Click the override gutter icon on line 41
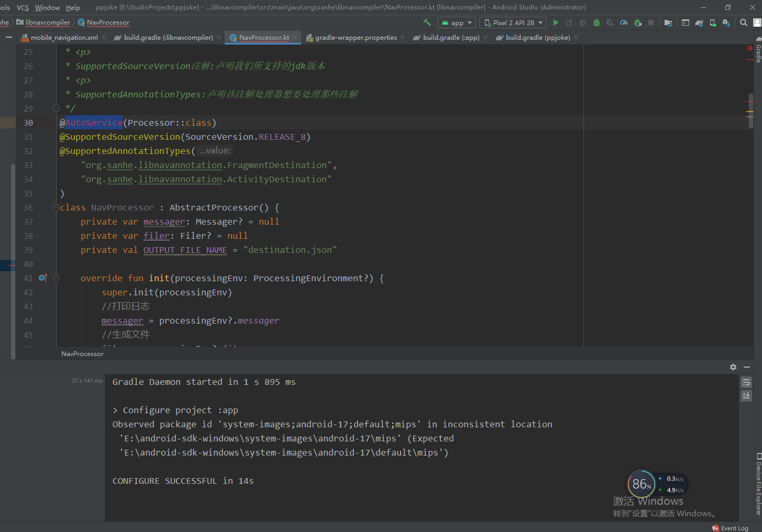The height and width of the screenshot is (532, 762). pyautogui.click(x=43, y=278)
